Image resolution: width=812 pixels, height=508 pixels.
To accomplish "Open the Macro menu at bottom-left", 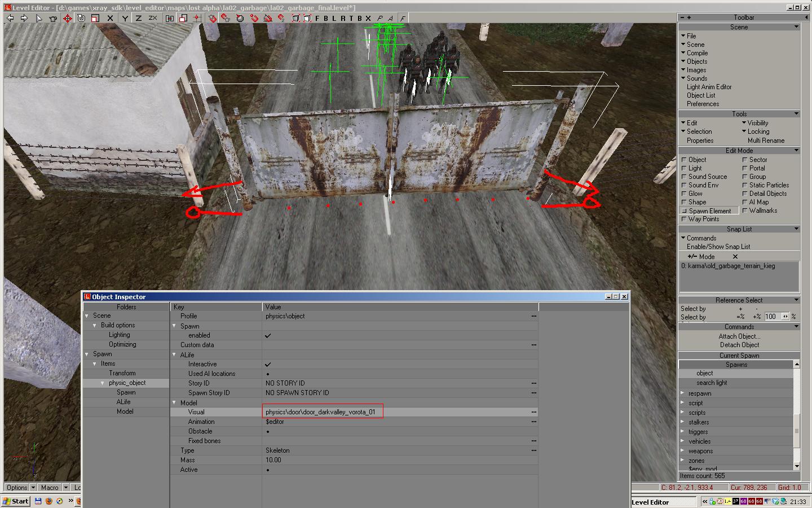I will pyautogui.click(x=50, y=488).
